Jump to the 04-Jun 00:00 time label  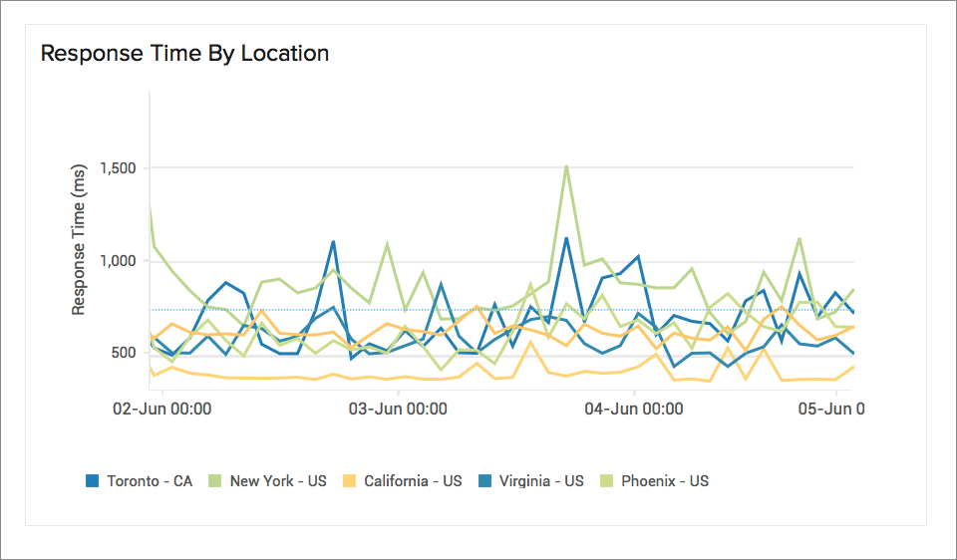633,409
